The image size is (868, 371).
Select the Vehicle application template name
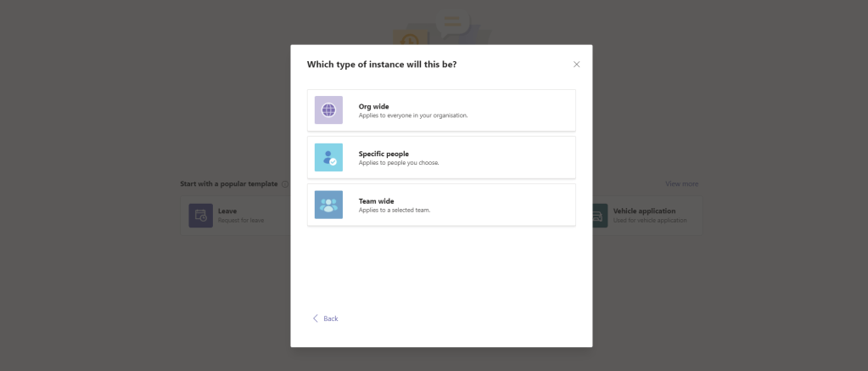[644, 211]
